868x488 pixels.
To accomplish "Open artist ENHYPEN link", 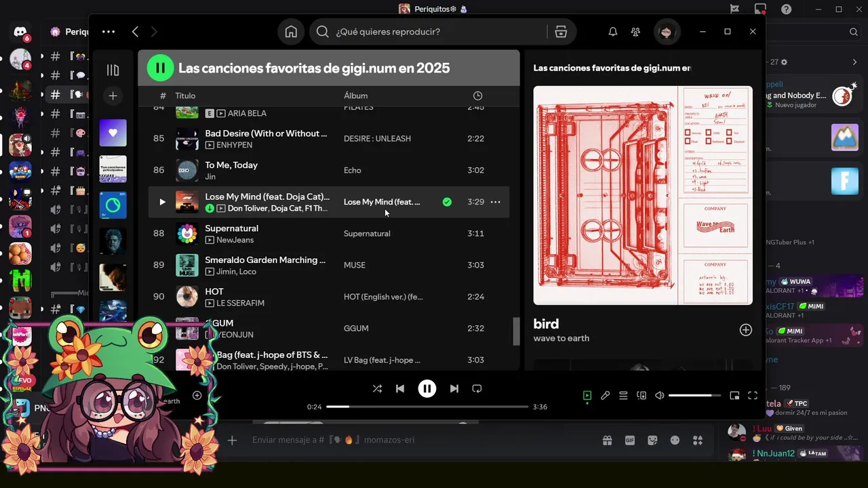I will click(x=234, y=145).
